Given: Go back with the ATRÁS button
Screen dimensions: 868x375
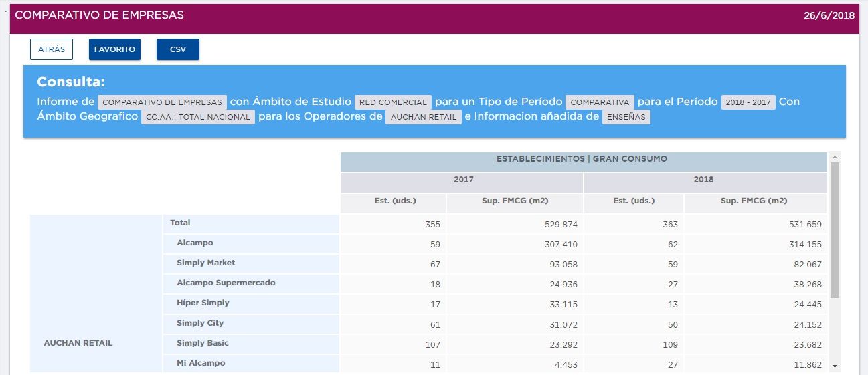Looking at the screenshot, I should pos(52,49).
